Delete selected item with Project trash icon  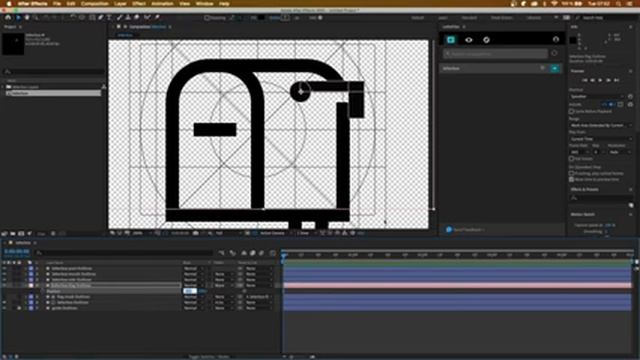pos(53,233)
